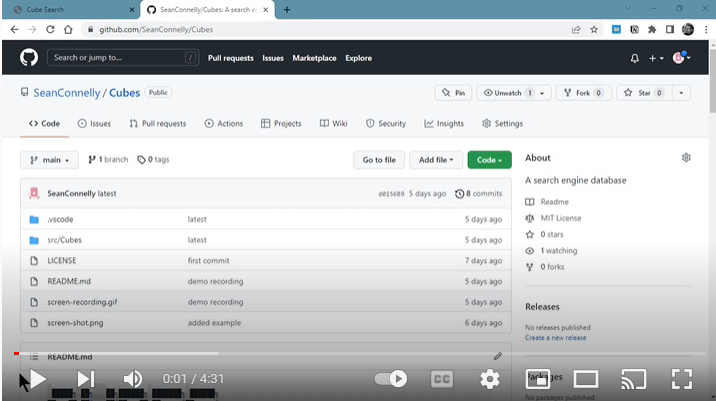
Task: Bookmark page with the star icon
Action: tap(594, 30)
